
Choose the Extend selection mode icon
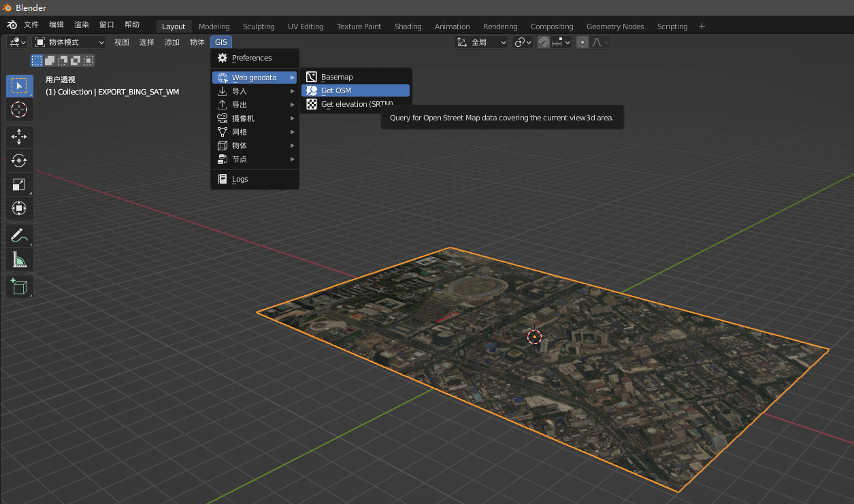[50, 61]
